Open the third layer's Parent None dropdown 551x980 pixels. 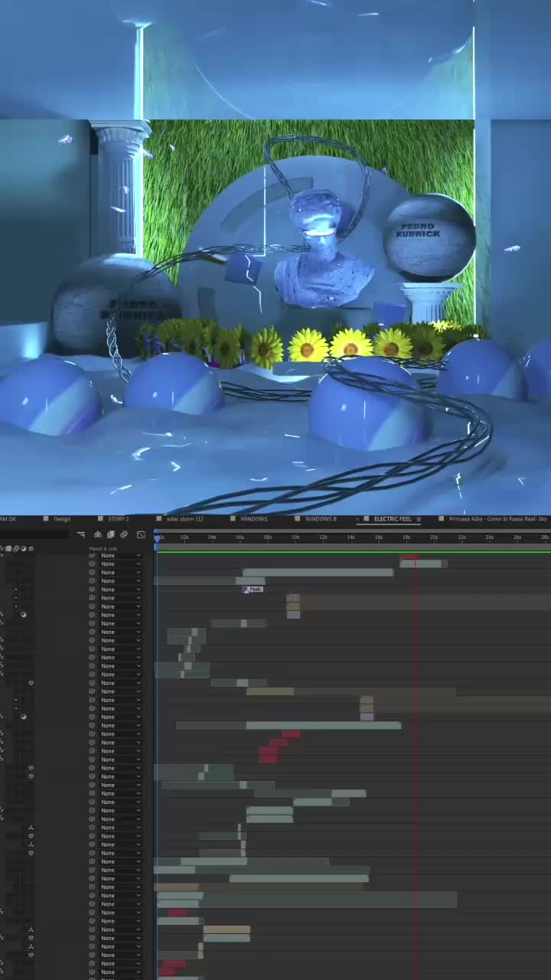click(x=121, y=572)
